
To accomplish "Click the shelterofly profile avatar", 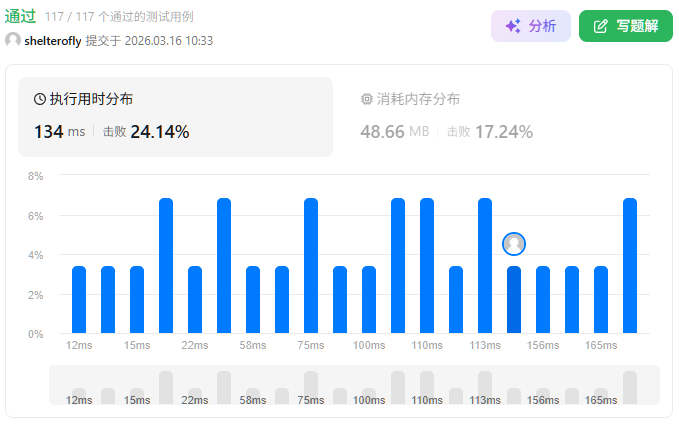I will click(x=13, y=41).
